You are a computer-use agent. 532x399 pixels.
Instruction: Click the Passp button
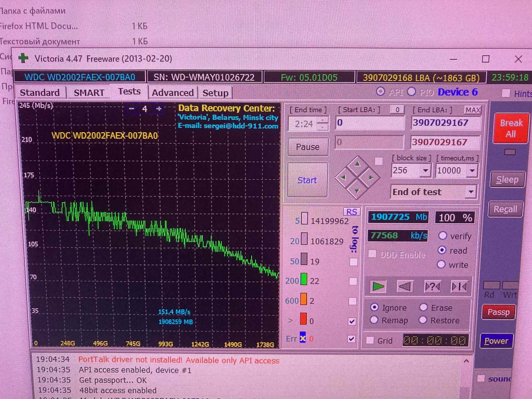(x=498, y=312)
